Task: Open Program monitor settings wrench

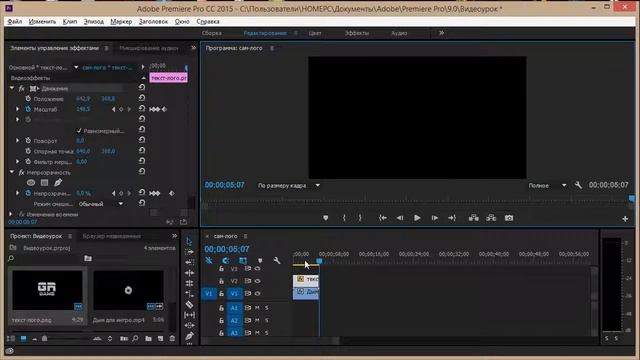Action: (578, 185)
